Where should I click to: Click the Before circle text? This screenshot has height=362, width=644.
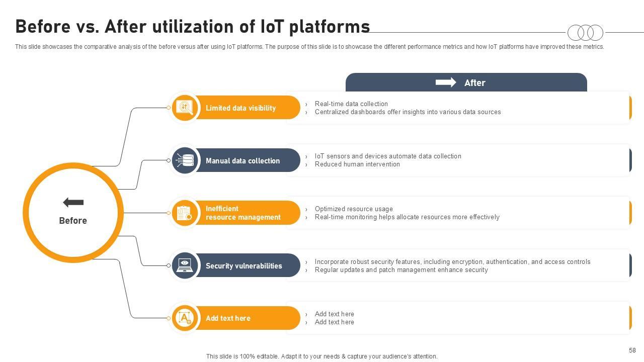(73, 221)
